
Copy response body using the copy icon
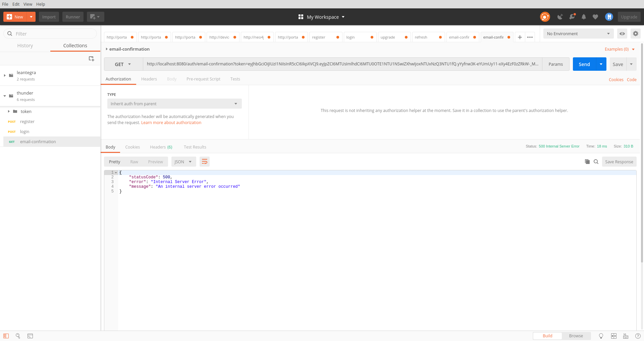click(587, 162)
